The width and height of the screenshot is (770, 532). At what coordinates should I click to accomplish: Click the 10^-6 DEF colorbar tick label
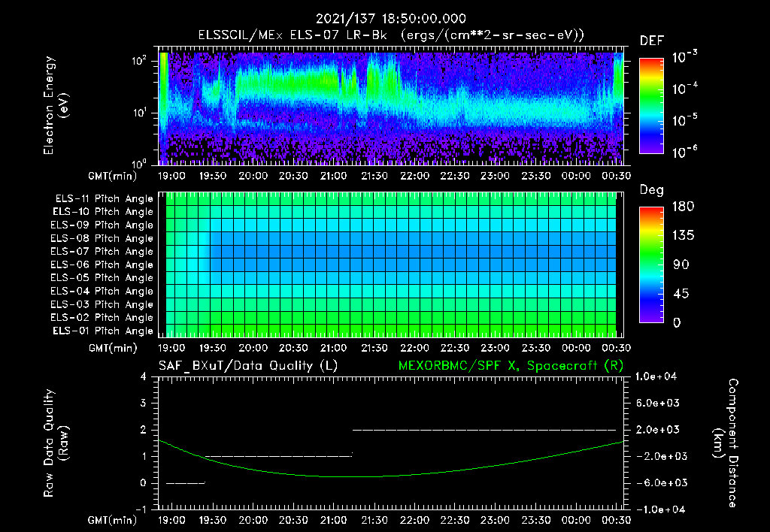[685, 152]
